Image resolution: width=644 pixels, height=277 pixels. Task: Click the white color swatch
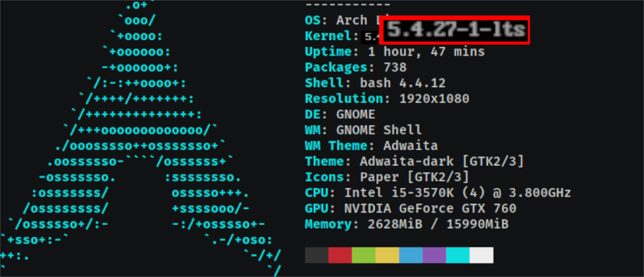(x=481, y=255)
